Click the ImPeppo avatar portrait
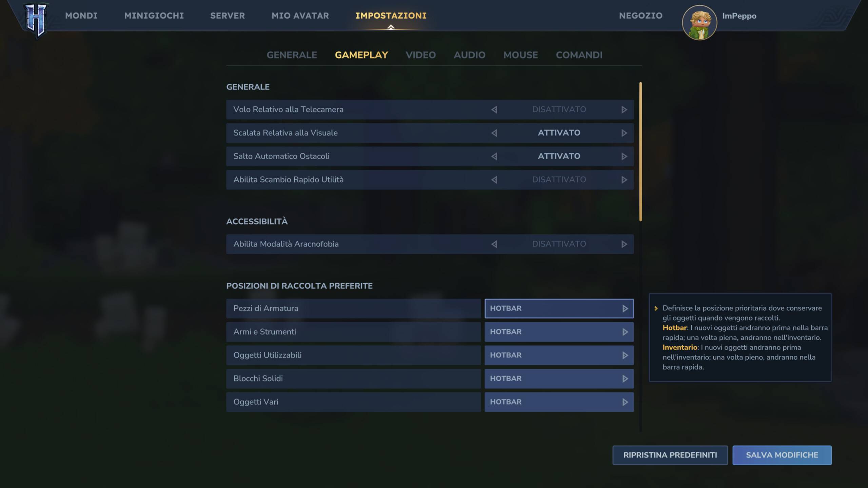Viewport: 868px width, 488px height. (x=699, y=23)
